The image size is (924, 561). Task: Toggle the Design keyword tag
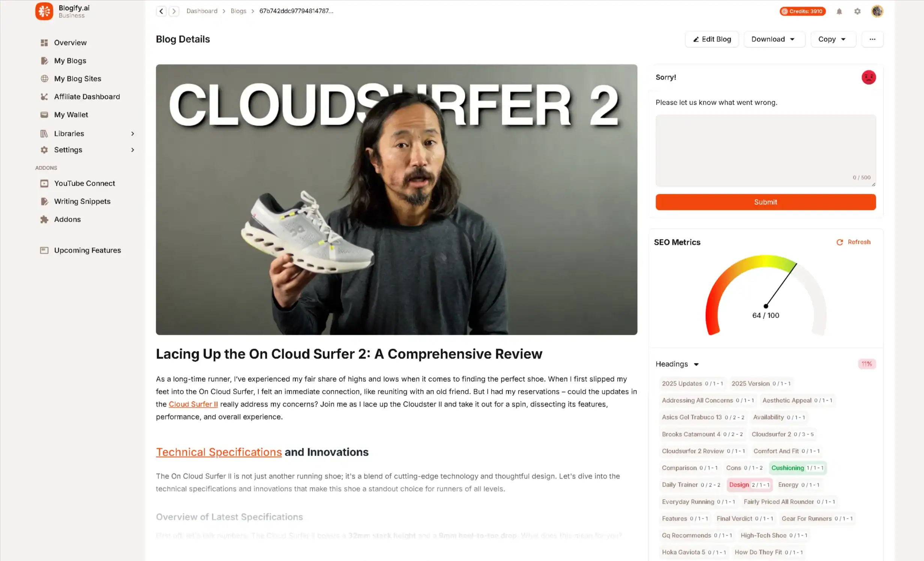[749, 484]
